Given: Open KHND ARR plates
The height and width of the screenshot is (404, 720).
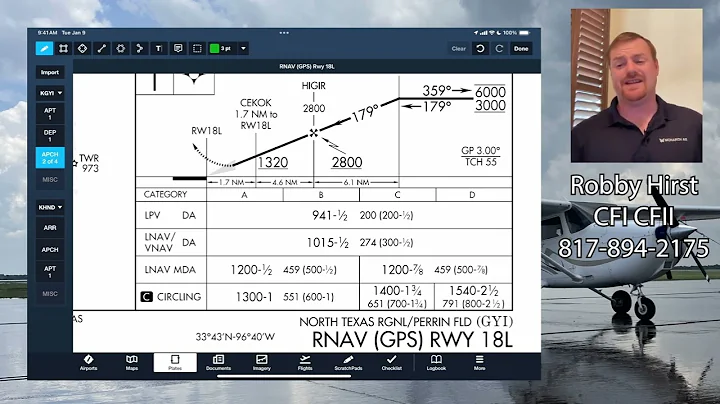Looking at the screenshot, I should point(50,228).
